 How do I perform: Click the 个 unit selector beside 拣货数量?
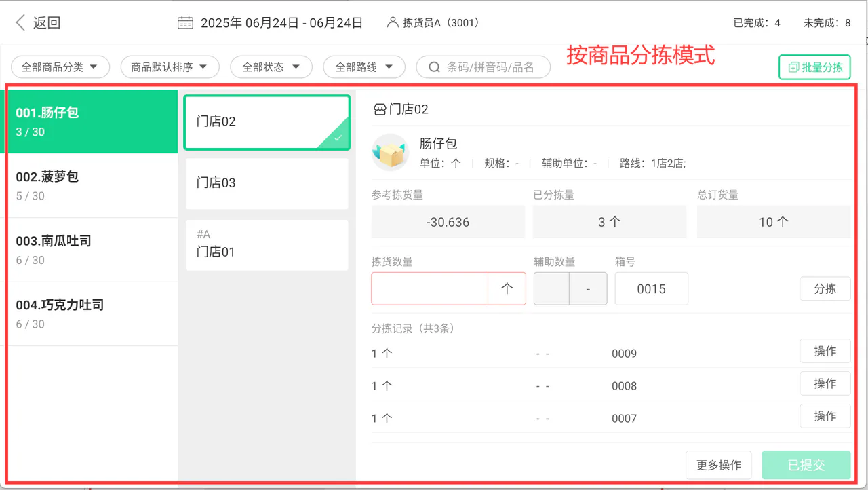pyautogui.click(x=507, y=288)
